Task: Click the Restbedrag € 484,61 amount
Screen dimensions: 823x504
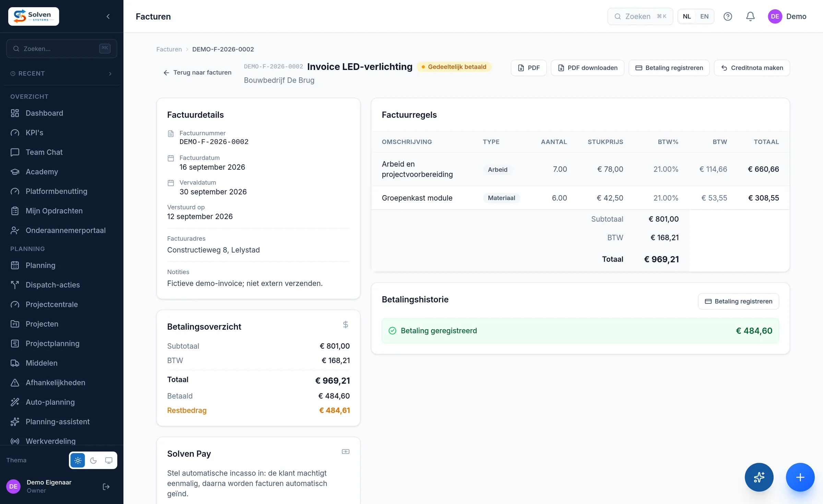Action: coord(334,410)
